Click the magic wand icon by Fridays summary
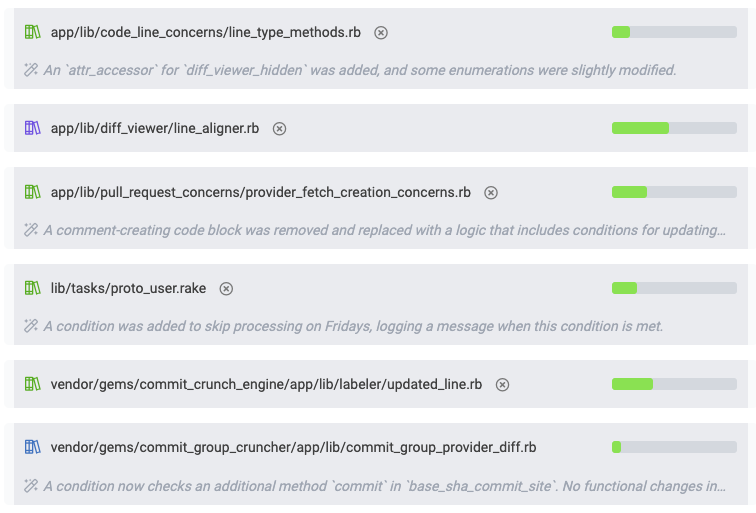Screen dimensions: 756x513 point(31,326)
